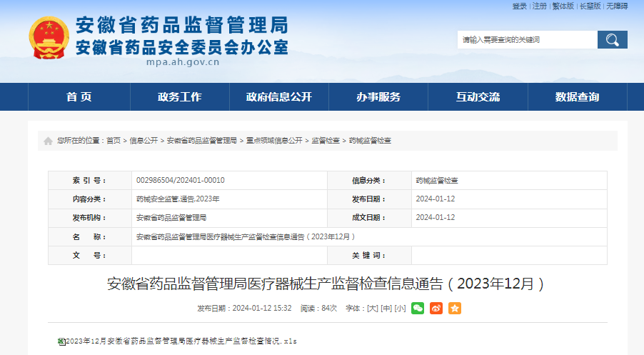This screenshot has width=644, height=355.
Task: Open the 政务工作 navigation tab
Action: point(179,96)
